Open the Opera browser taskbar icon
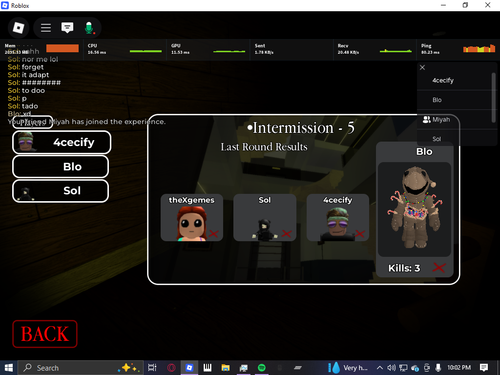 (x=171, y=368)
